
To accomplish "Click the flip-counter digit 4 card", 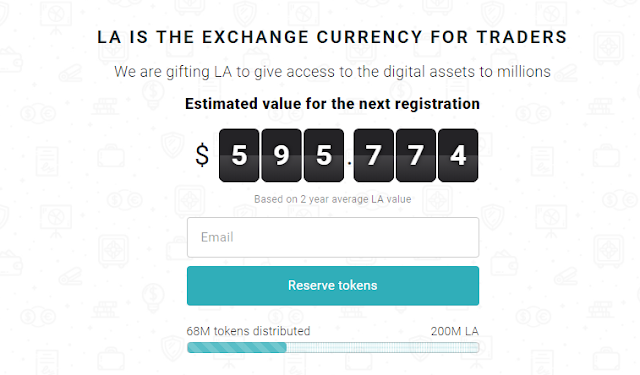I will click(458, 155).
